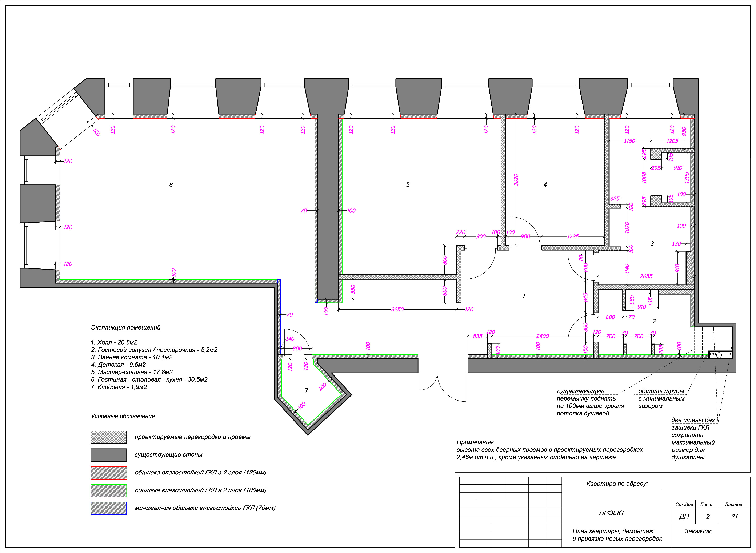Click the 3250 dimension label
Screen dimensions: 756x553
tap(397, 310)
